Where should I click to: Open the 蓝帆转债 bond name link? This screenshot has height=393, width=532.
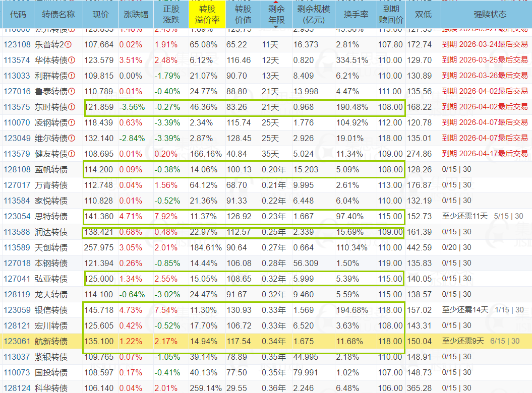[x=51, y=170]
